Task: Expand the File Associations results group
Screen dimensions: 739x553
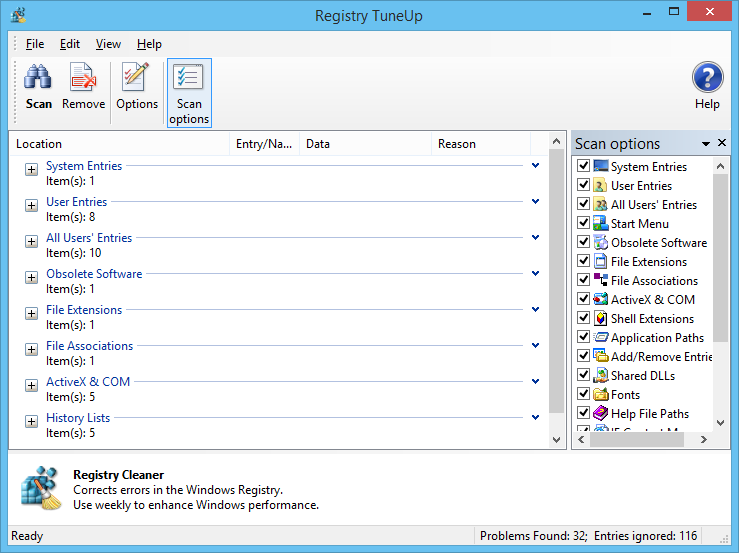Action: [x=32, y=349]
